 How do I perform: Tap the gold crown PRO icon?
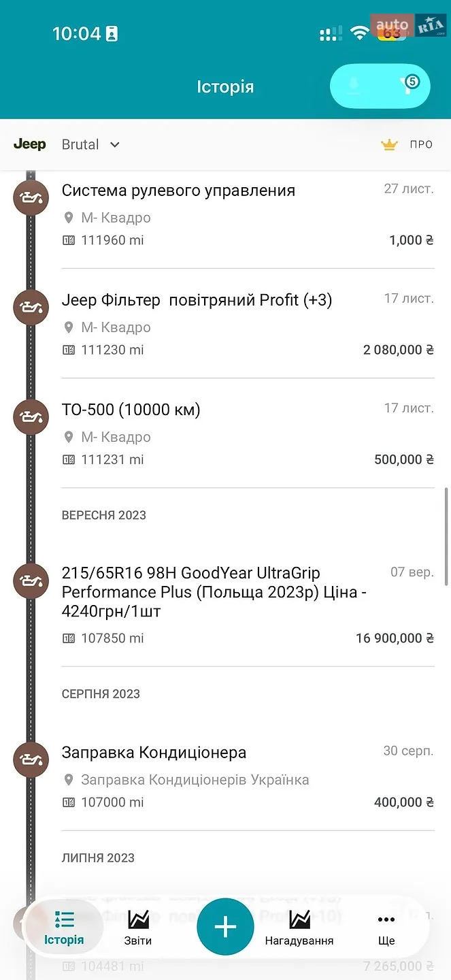[389, 144]
